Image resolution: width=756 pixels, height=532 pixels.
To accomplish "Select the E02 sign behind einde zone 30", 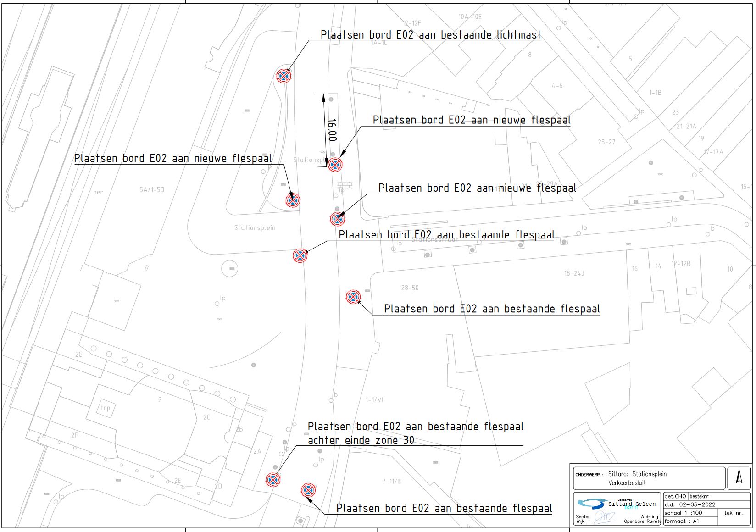I will click(272, 480).
